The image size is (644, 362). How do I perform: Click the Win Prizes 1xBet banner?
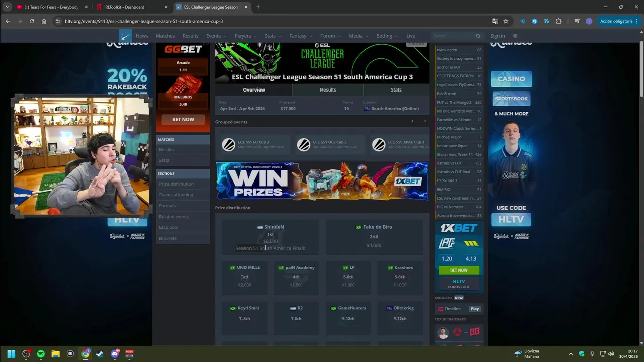click(x=322, y=181)
